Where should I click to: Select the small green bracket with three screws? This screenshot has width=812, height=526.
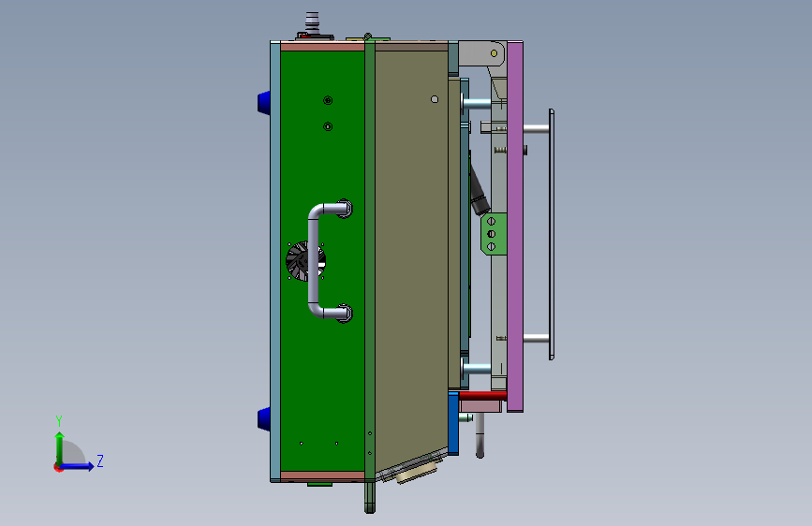pos(494,234)
